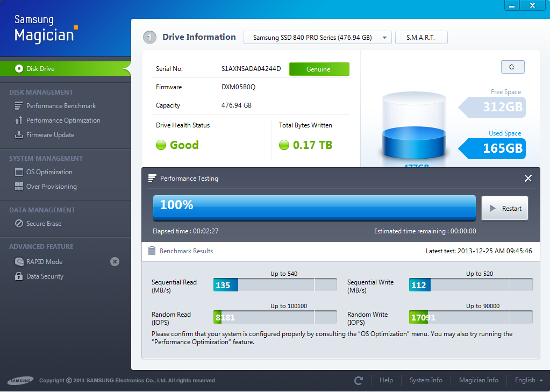Open the System Info link

click(426, 380)
